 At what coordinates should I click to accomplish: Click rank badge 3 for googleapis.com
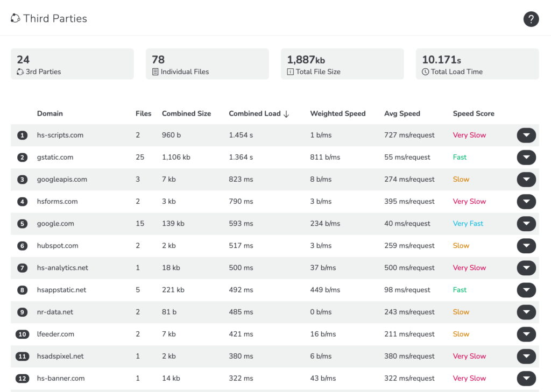point(22,180)
